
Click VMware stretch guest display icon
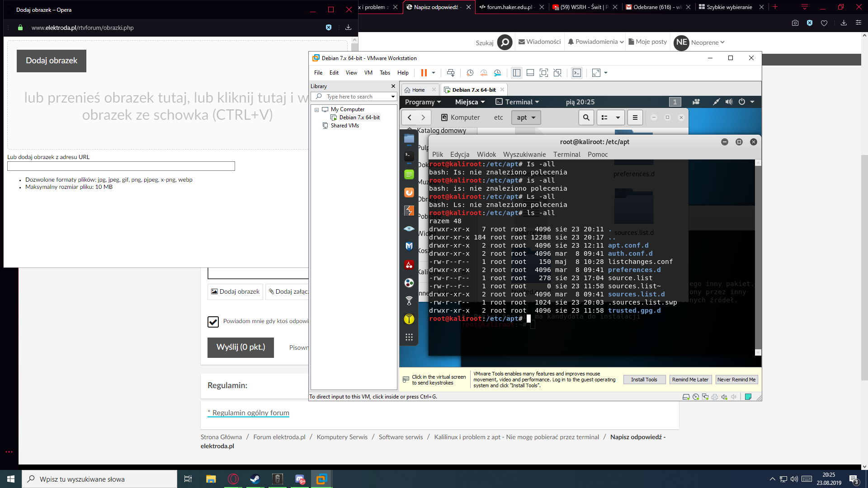pos(596,73)
